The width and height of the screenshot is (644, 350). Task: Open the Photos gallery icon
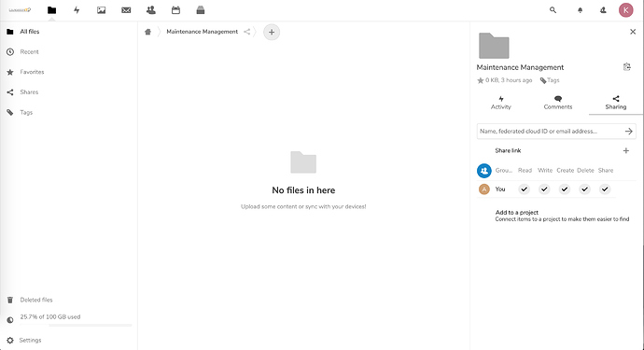101,10
